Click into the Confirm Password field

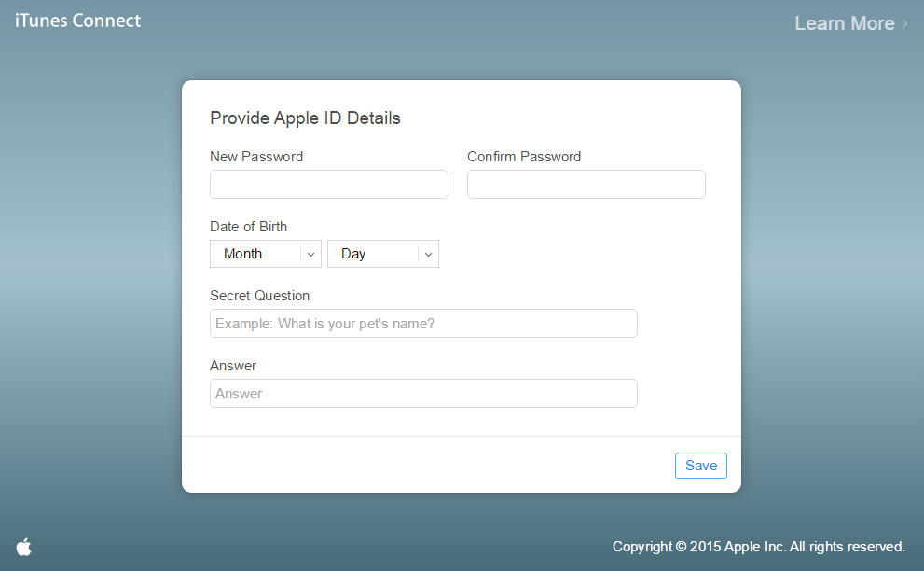[586, 185]
